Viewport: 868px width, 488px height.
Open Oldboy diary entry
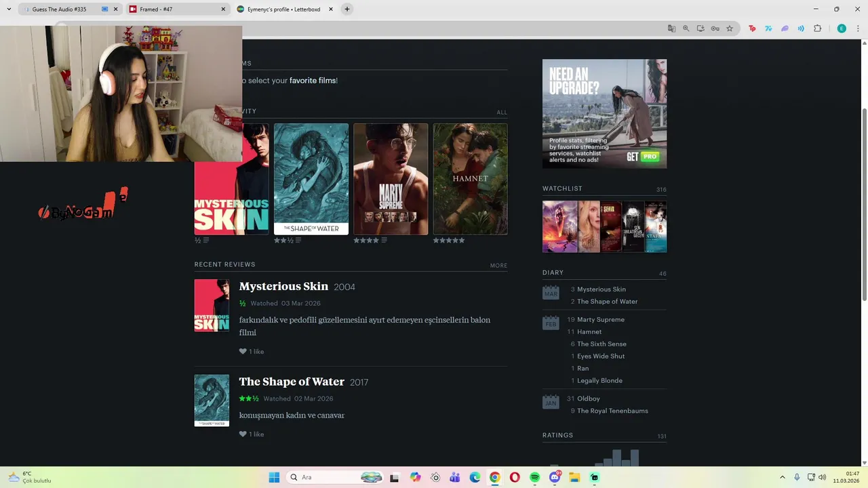589,399
